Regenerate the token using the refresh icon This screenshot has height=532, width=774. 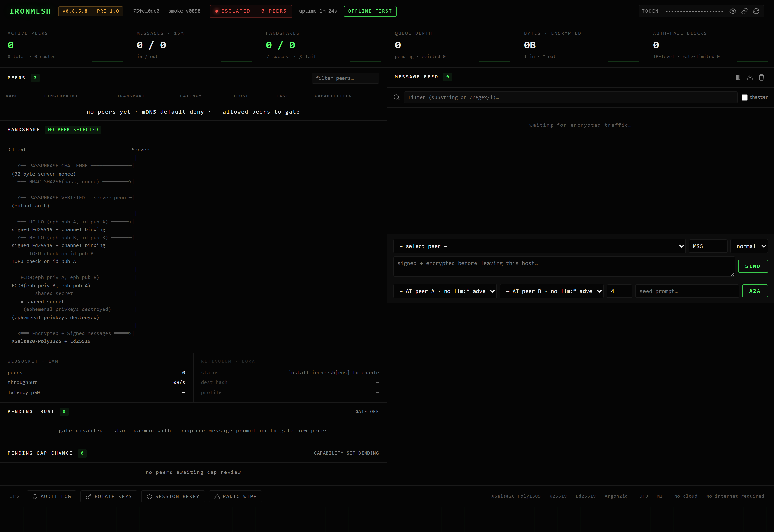coord(756,11)
